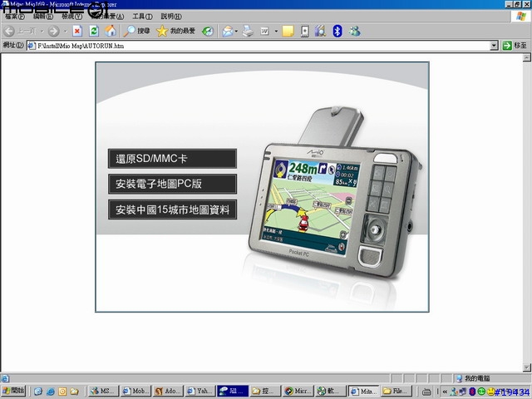The width and height of the screenshot is (532, 399).
Task: Click the first quick launch icon
Action: [38, 392]
